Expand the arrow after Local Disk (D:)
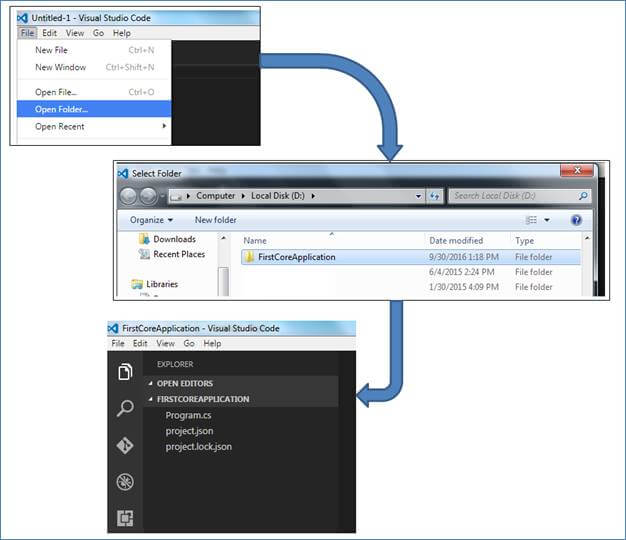 (x=313, y=196)
